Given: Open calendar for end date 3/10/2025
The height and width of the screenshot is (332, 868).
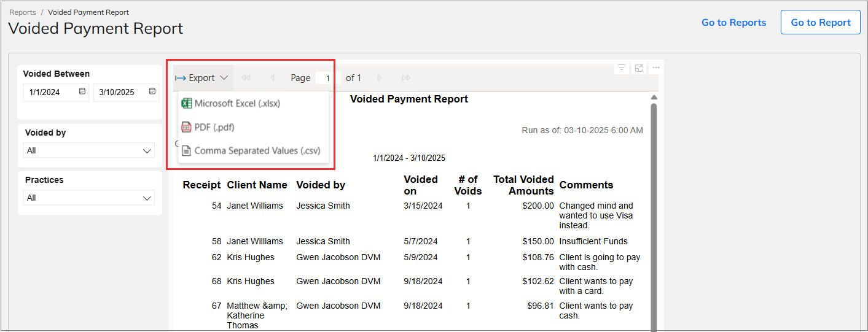Looking at the screenshot, I should [x=152, y=92].
